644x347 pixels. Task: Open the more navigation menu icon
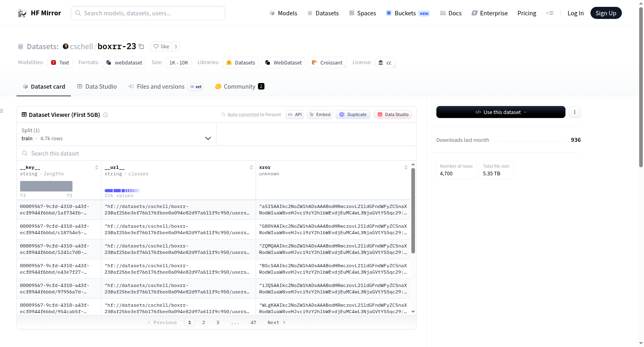[x=549, y=13]
